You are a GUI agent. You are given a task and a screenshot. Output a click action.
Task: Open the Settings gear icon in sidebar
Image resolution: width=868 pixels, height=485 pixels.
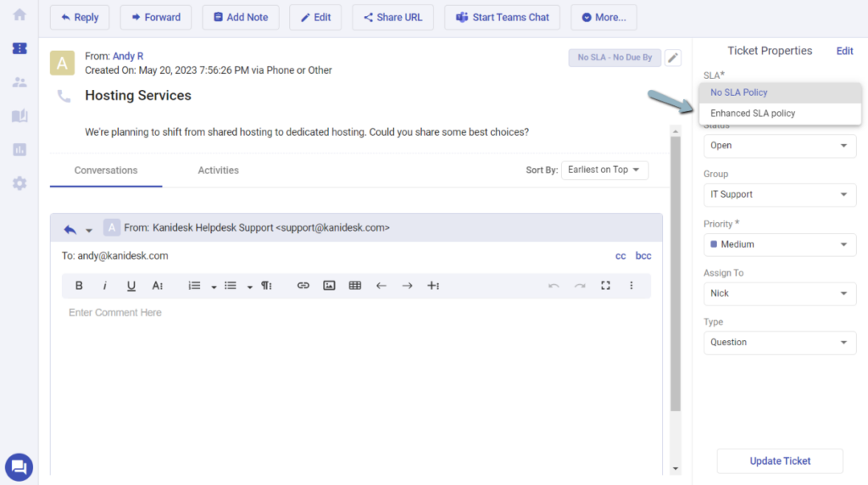pyautogui.click(x=19, y=183)
